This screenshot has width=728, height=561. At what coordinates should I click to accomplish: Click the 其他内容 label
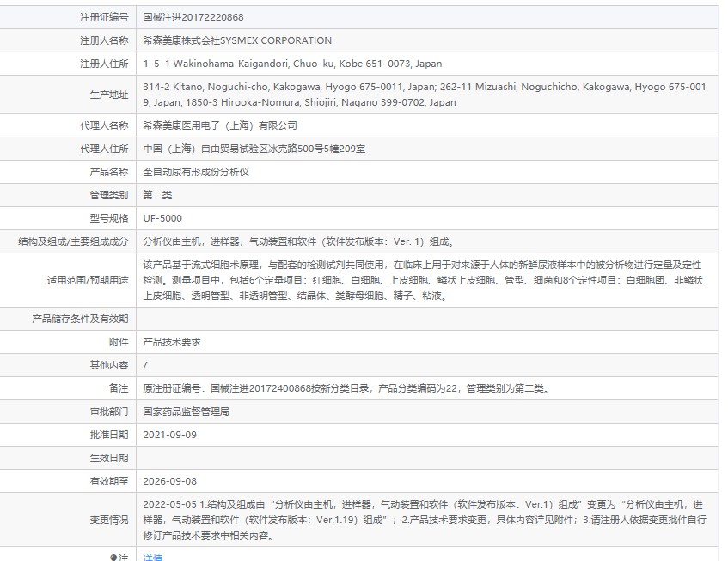[109, 365]
